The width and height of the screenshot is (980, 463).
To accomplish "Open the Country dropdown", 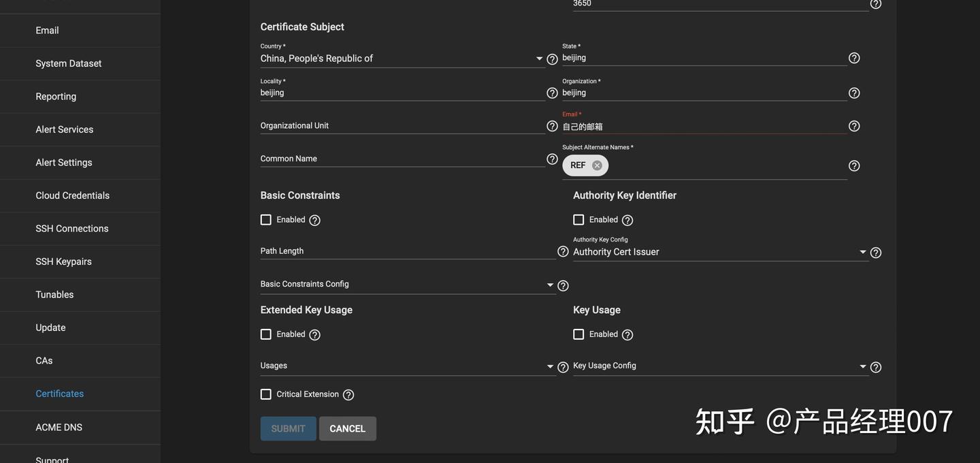I will click(402, 59).
